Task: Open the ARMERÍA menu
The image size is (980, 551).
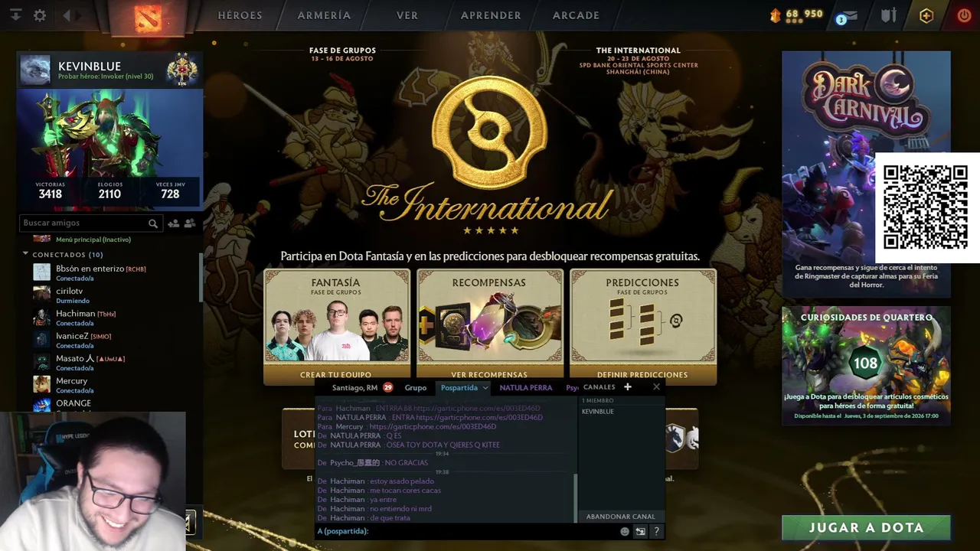Action: point(324,15)
